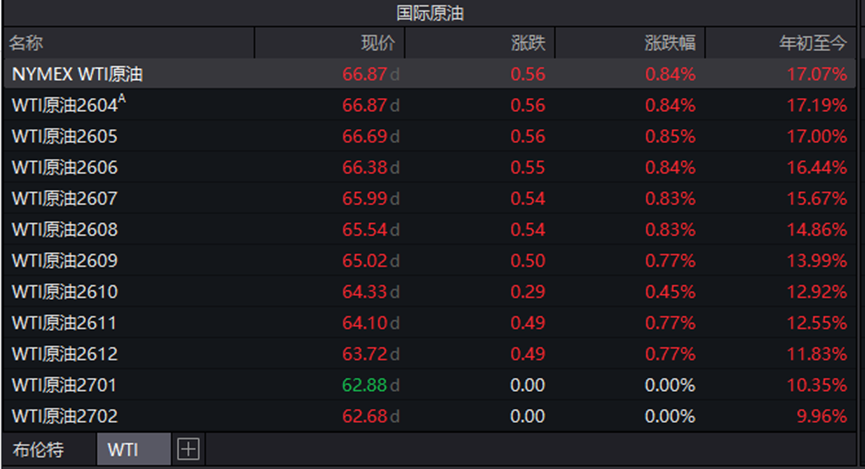
Task: Select the WTI原油2608 row
Action: coord(65,229)
